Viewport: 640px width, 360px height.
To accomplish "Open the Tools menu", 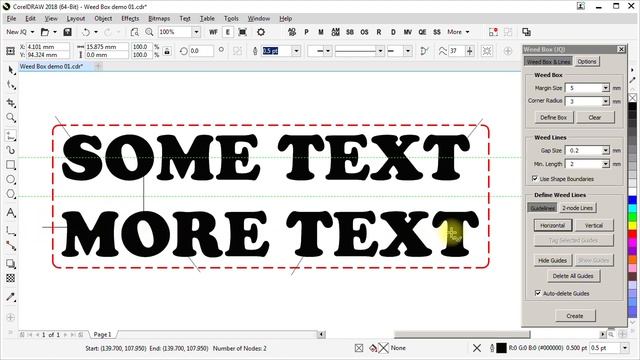I will pyautogui.click(x=231, y=18).
